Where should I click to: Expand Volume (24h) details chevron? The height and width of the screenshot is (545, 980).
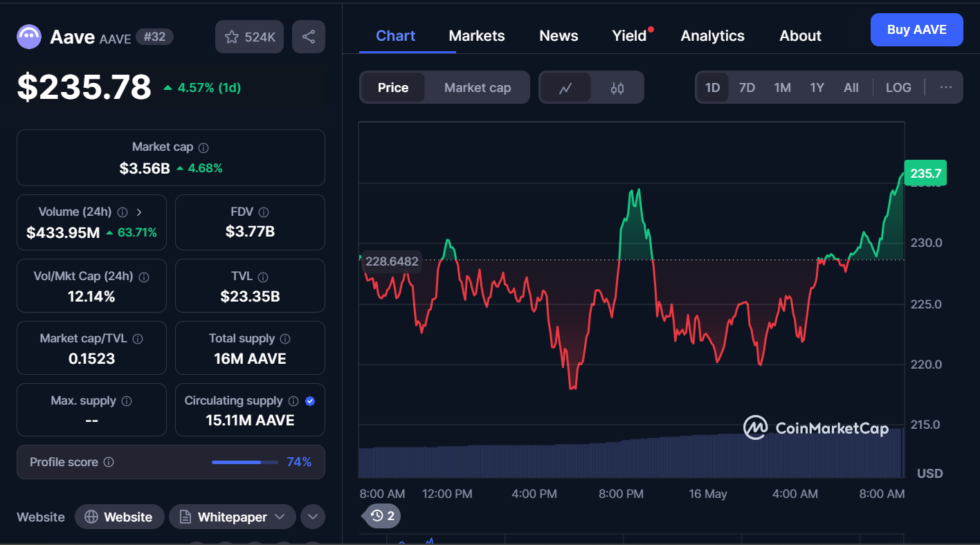click(139, 212)
